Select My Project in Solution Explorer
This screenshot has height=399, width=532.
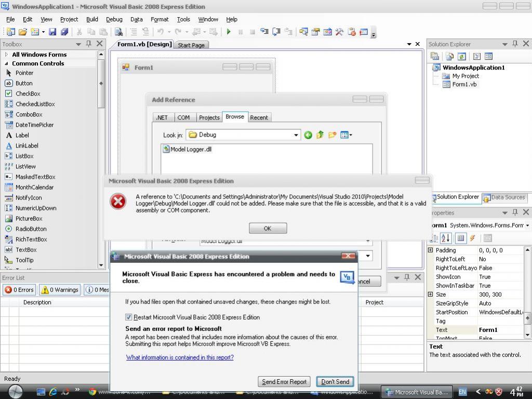(465, 76)
